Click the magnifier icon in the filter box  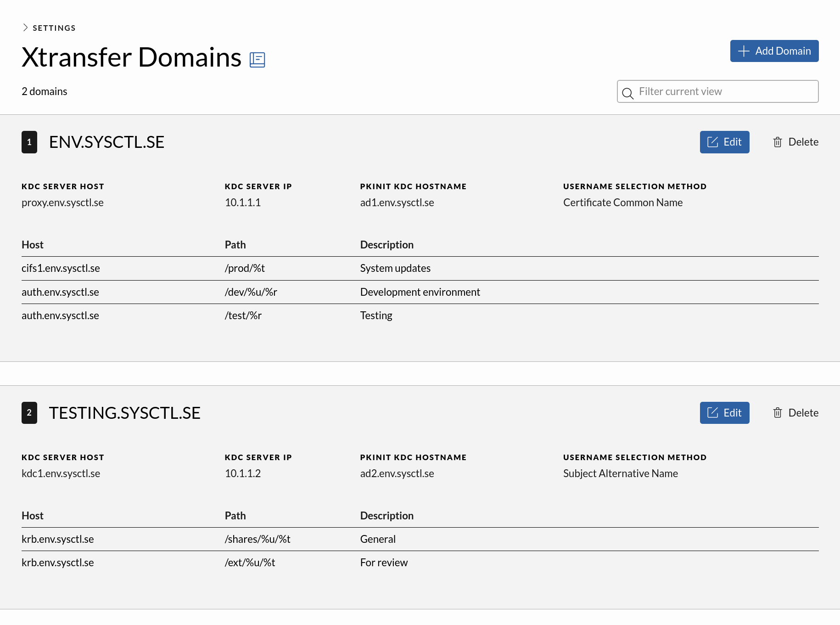point(627,93)
